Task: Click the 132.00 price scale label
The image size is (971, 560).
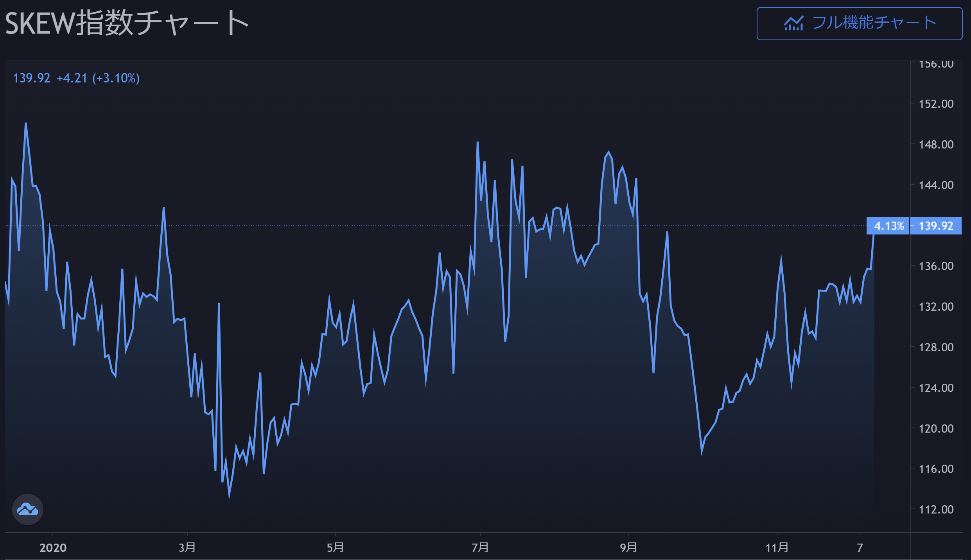Action: (x=936, y=307)
